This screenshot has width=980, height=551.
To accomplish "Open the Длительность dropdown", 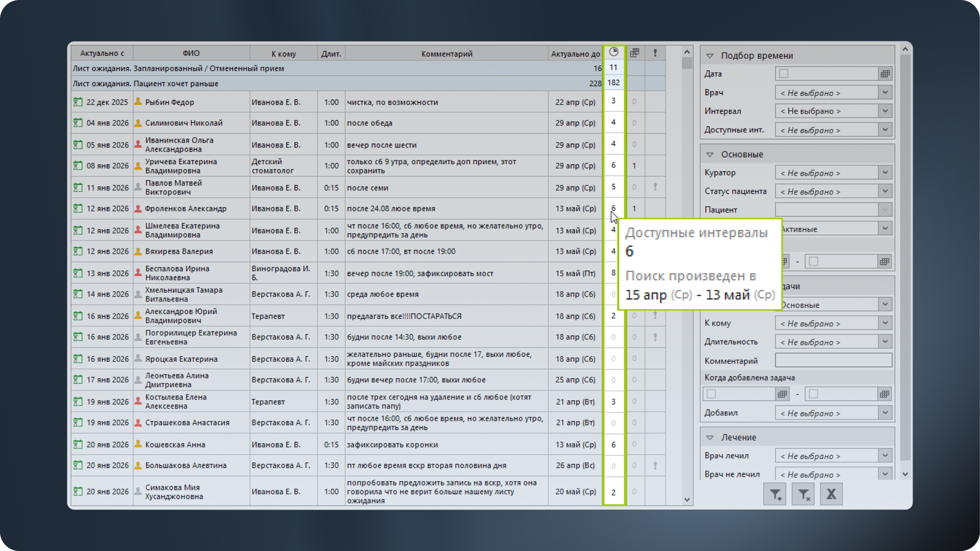I will [885, 342].
